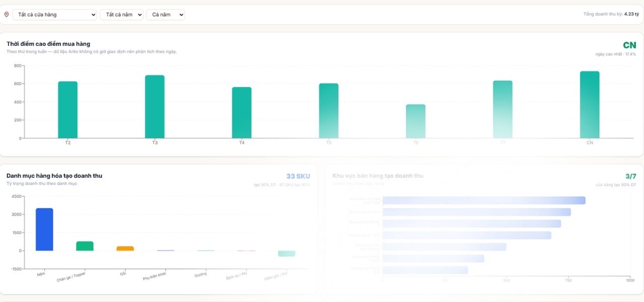The width and height of the screenshot is (644, 302).
Task: Select the T3 bar in weekday chart
Action: tap(155, 107)
